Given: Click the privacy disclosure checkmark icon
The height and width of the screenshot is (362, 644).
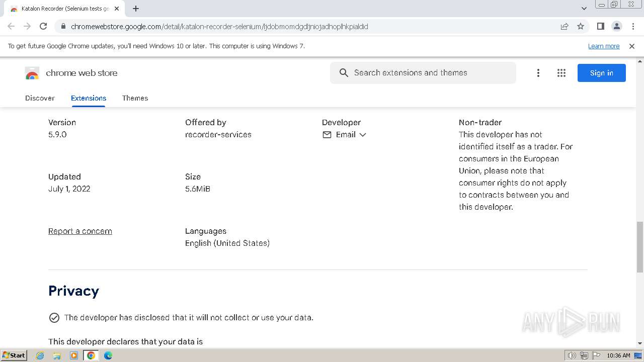Looking at the screenshot, I should pyautogui.click(x=54, y=318).
